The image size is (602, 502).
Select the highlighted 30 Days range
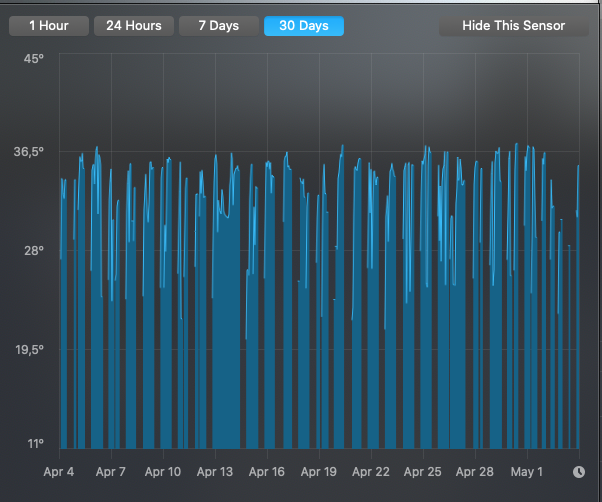pos(304,26)
